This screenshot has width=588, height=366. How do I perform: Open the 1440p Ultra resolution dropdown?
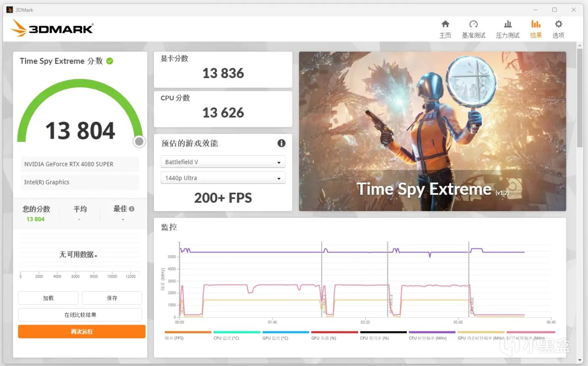coord(223,178)
